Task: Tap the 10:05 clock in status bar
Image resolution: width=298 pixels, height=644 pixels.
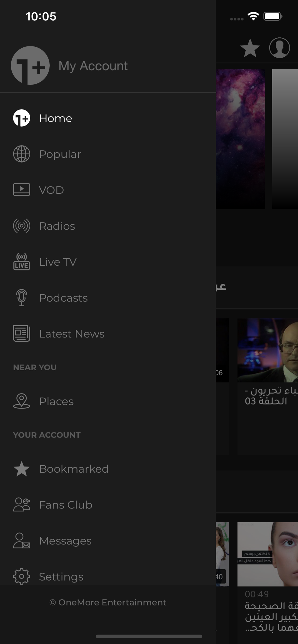Action: 41,16
